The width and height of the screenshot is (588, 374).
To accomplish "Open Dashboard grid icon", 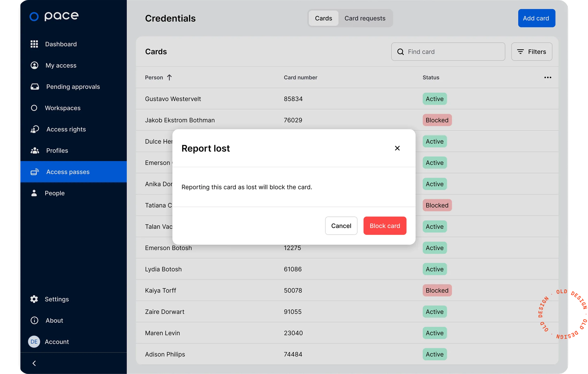I will 34,44.
